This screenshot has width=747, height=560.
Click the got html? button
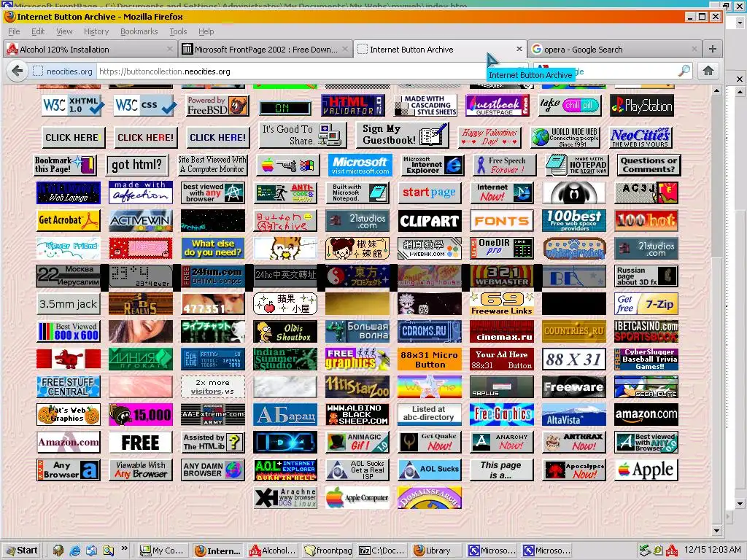(137, 166)
